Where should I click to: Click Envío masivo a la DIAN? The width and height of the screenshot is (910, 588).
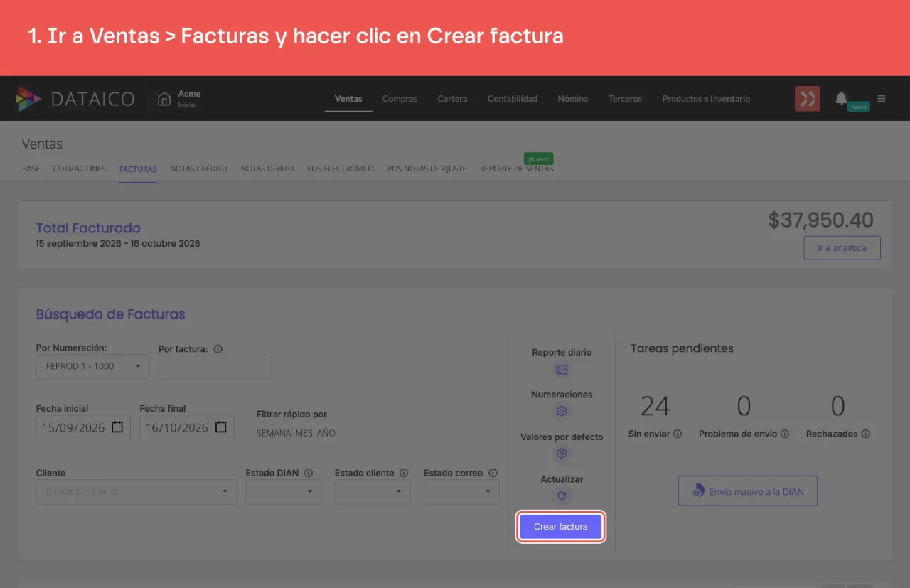[748, 491]
